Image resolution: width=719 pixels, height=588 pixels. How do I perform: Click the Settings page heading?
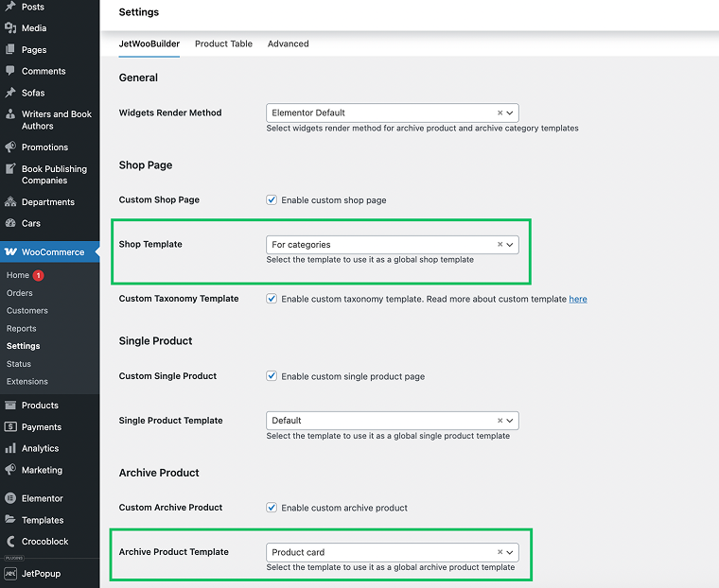coord(139,12)
